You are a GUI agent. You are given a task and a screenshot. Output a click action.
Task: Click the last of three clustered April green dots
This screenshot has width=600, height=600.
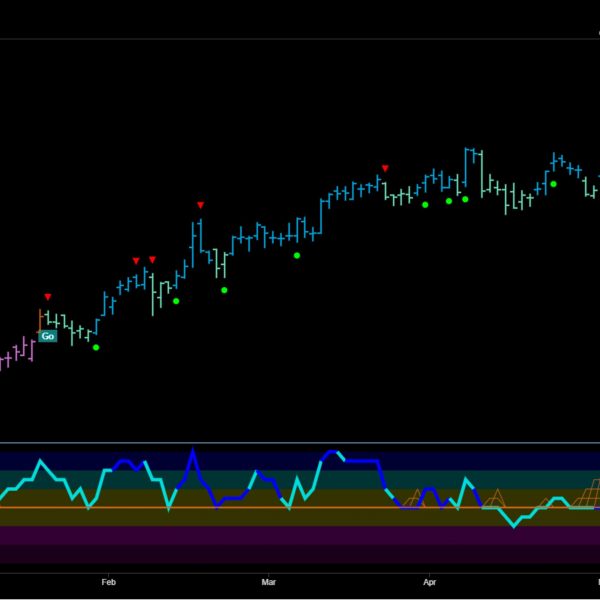pyautogui.click(x=465, y=199)
